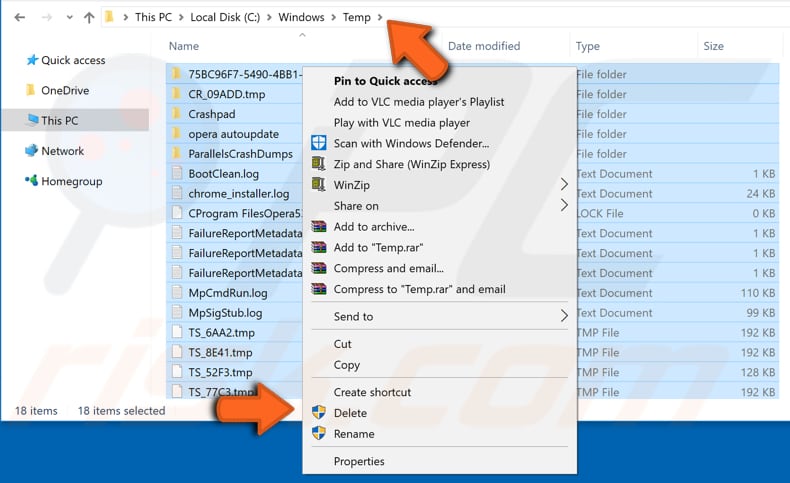Select 'This PC' in the address breadcrumb
This screenshot has width=790, height=483.
(154, 17)
